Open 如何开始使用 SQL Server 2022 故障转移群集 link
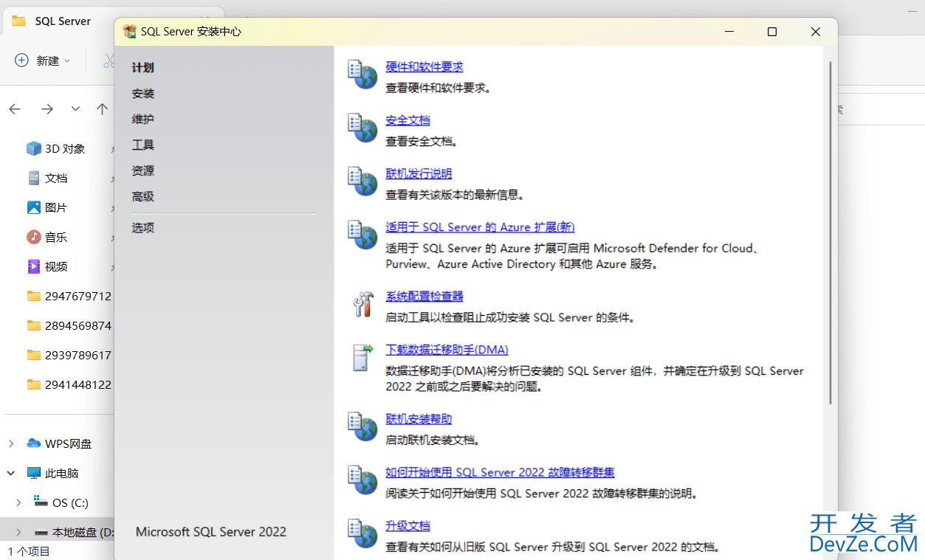 pos(500,472)
